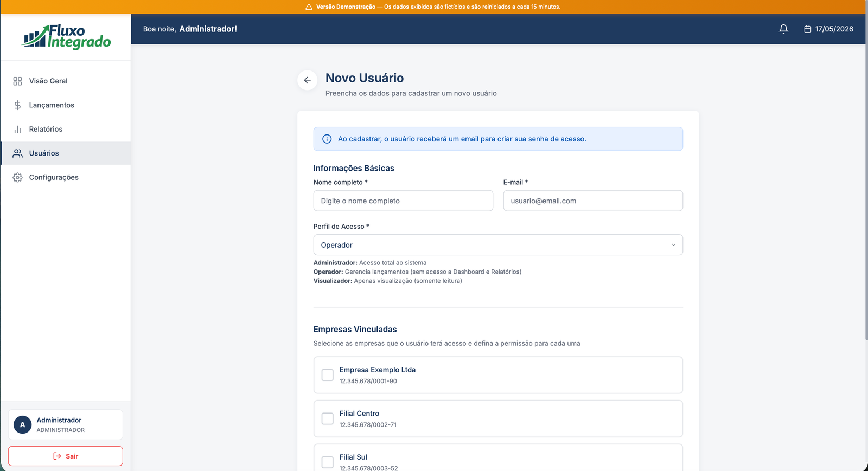Image resolution: width=868 pixels, height=471 pixels.
Task: Click the CNPJ 12.345.678/0002-71 text
Action: [368, 425]
